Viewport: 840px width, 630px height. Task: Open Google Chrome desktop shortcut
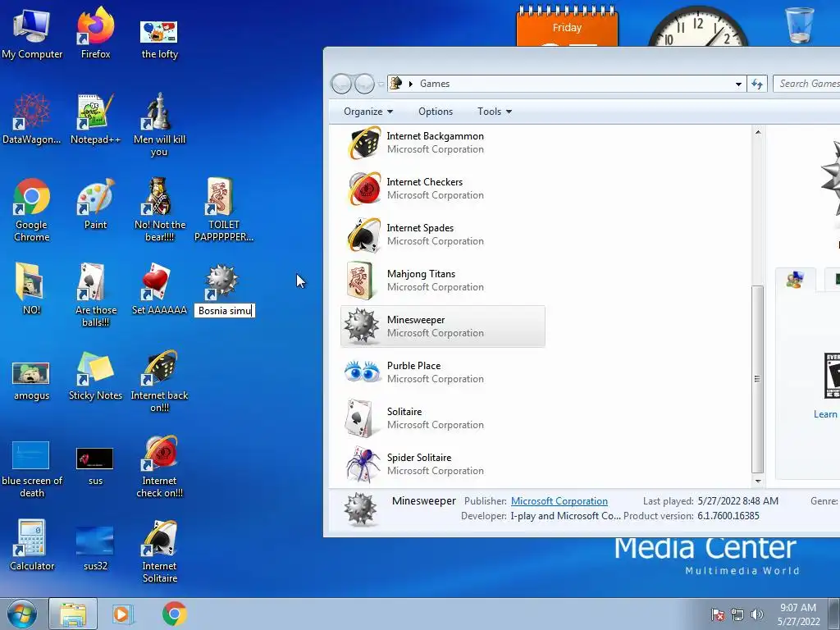(x=32, y=210)
